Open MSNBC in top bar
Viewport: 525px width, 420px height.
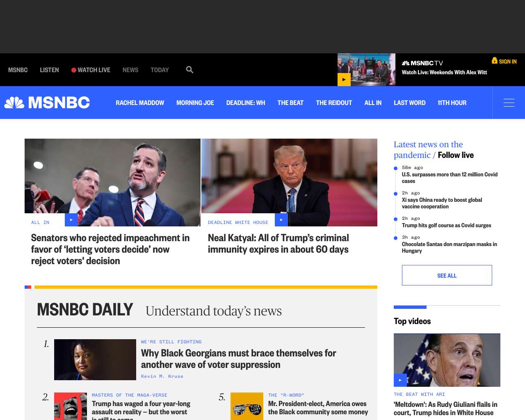click(x=18, y=70)
